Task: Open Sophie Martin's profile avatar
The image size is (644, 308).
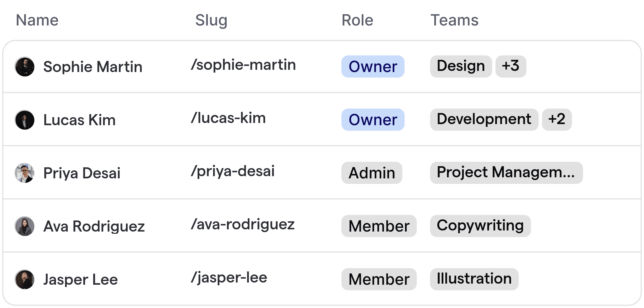Action: click(24, 66)
